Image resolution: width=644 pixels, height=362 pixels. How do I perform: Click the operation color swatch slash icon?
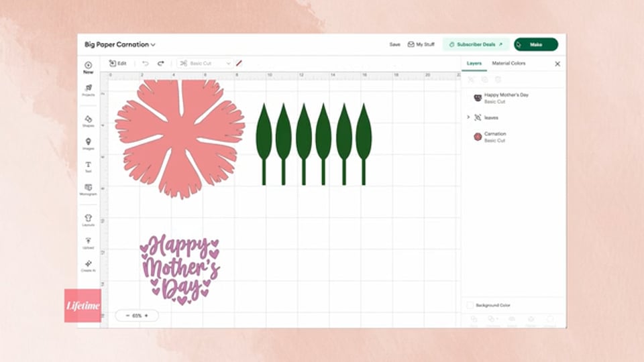[239, 63]
